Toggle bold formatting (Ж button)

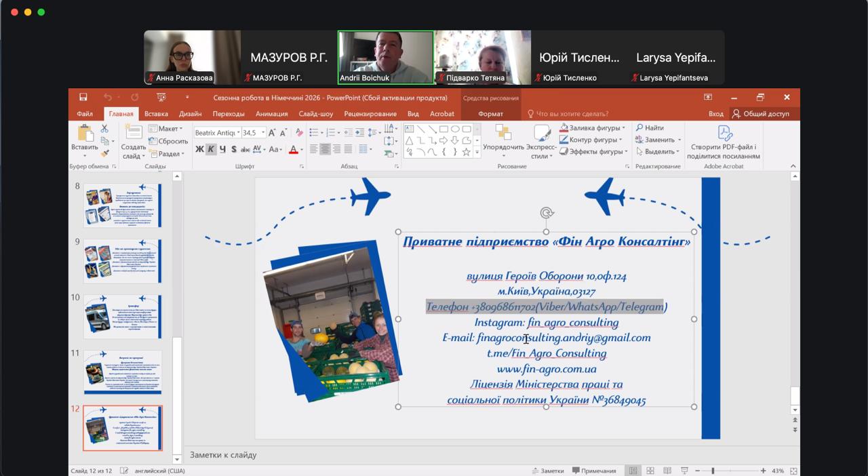tap(199, 149)
